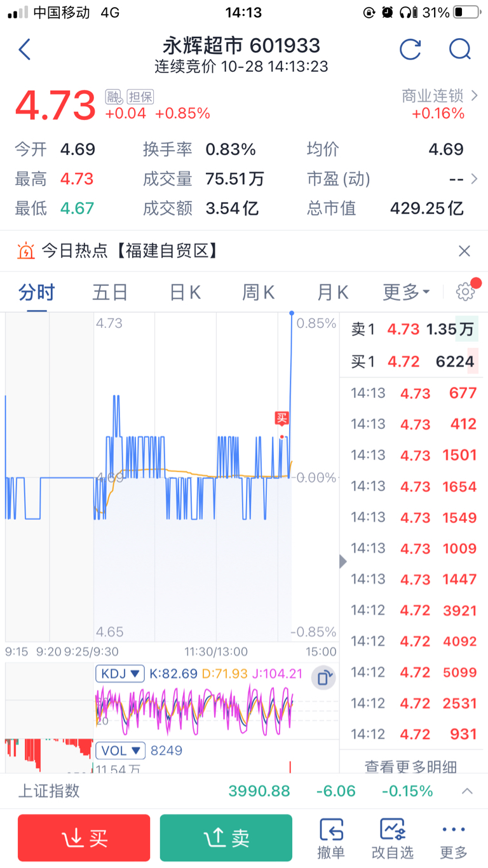Viewport: 488px width, 868px height.
Task: Open 查看更多明细 link
Action: click(x=410, y=766)
